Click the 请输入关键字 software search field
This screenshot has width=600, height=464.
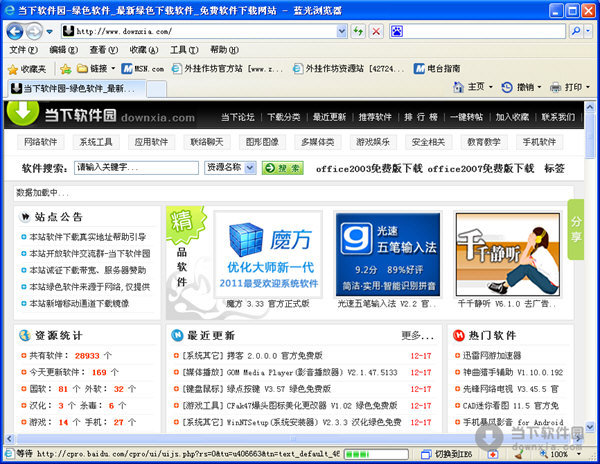136,168
